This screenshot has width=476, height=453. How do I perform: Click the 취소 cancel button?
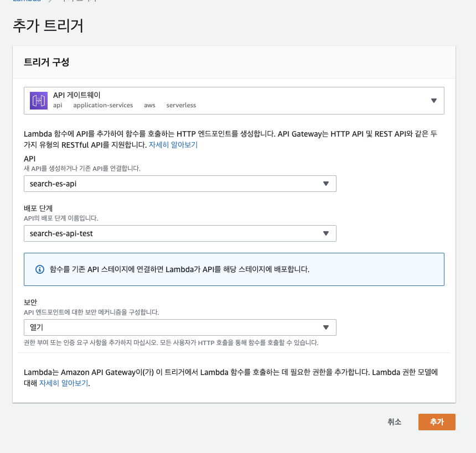[394, 421]
